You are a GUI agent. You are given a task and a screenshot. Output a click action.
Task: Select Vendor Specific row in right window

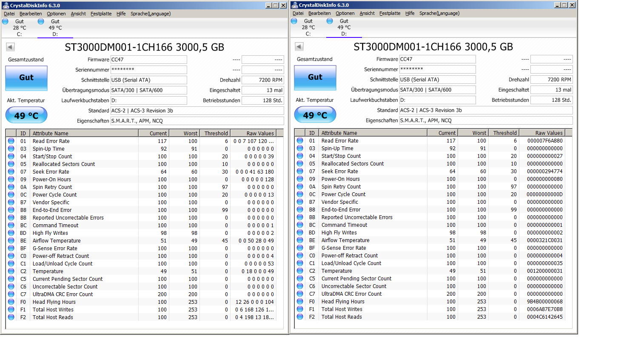(430, 202)
